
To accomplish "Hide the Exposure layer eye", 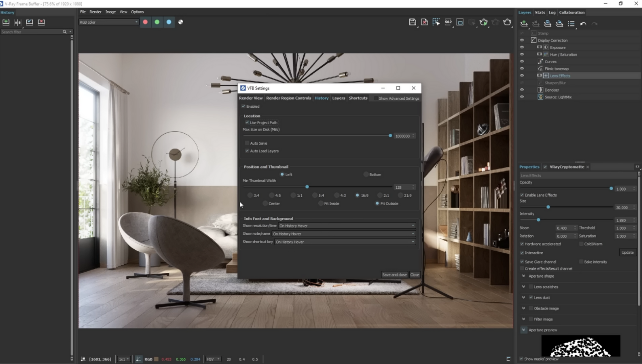I will tap(522, 47).
